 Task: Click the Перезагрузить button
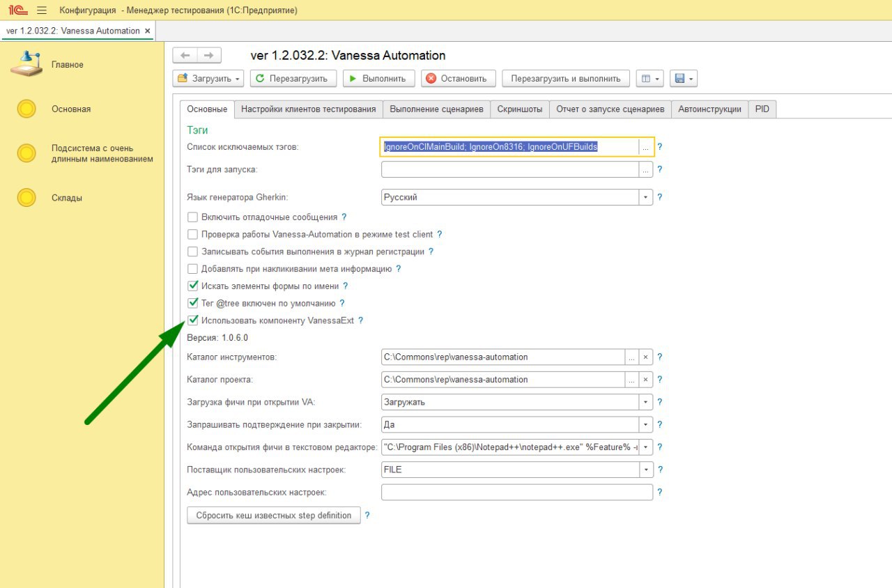pyautogui.click(x=293, y=79)
